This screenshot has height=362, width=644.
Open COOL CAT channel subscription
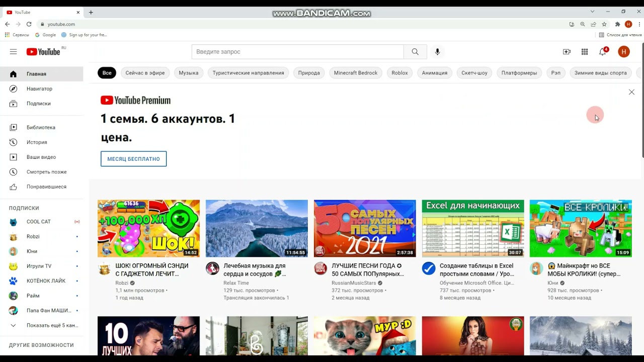(41, 222)
